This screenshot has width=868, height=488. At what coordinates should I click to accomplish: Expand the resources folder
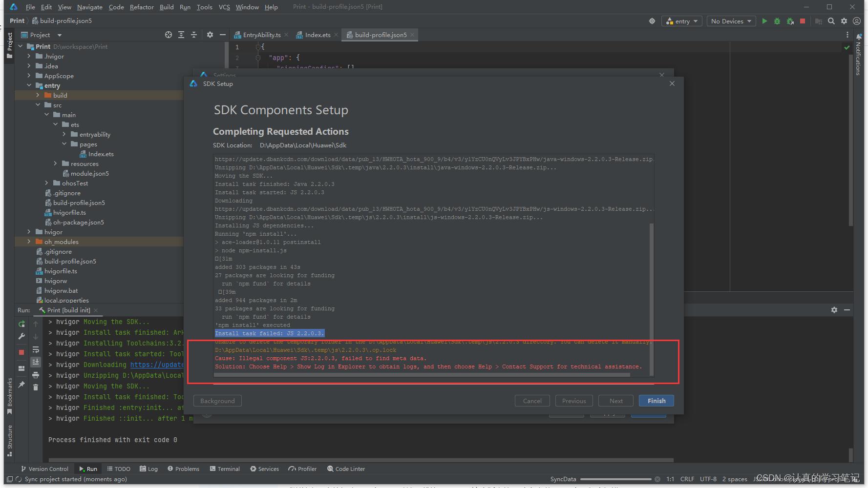point(55,163)
